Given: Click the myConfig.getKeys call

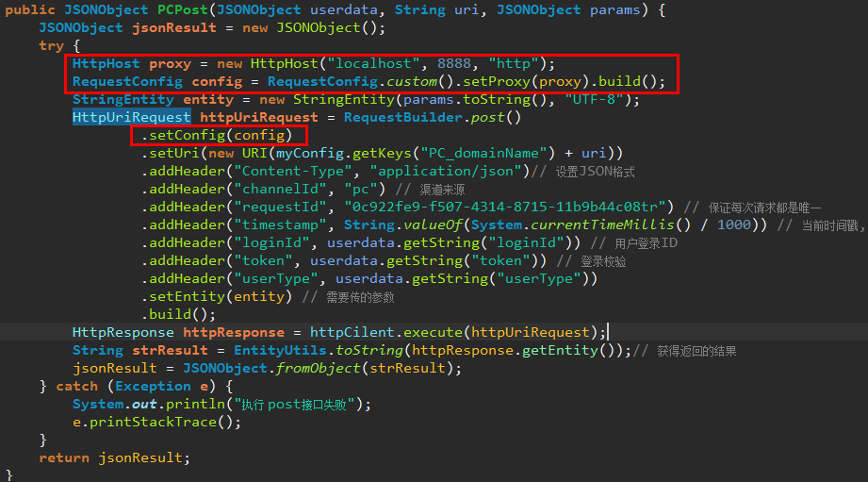Looking at the screenshot, I should click(x=343, y=154).
